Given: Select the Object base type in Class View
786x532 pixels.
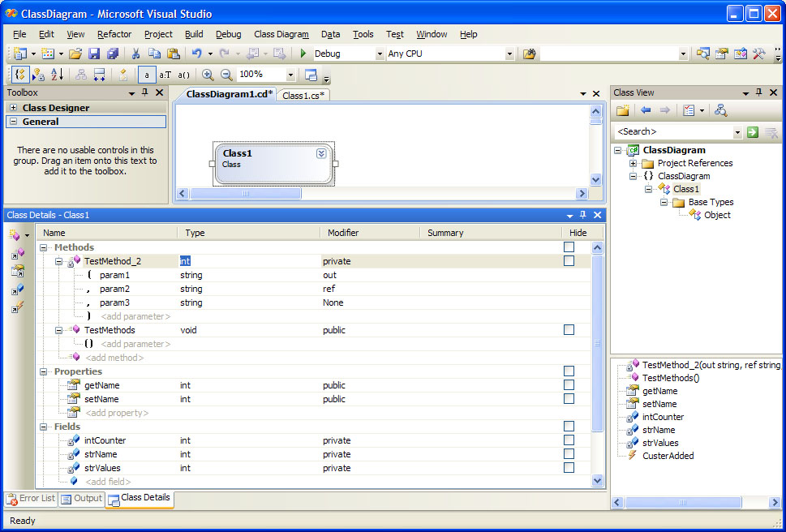Looking at the screenshot, I should pos(717,215).
